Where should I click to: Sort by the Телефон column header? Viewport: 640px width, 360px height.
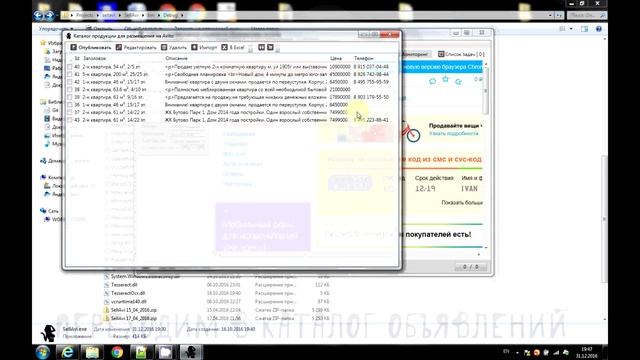pyautogui.click(x=364, y=58)
